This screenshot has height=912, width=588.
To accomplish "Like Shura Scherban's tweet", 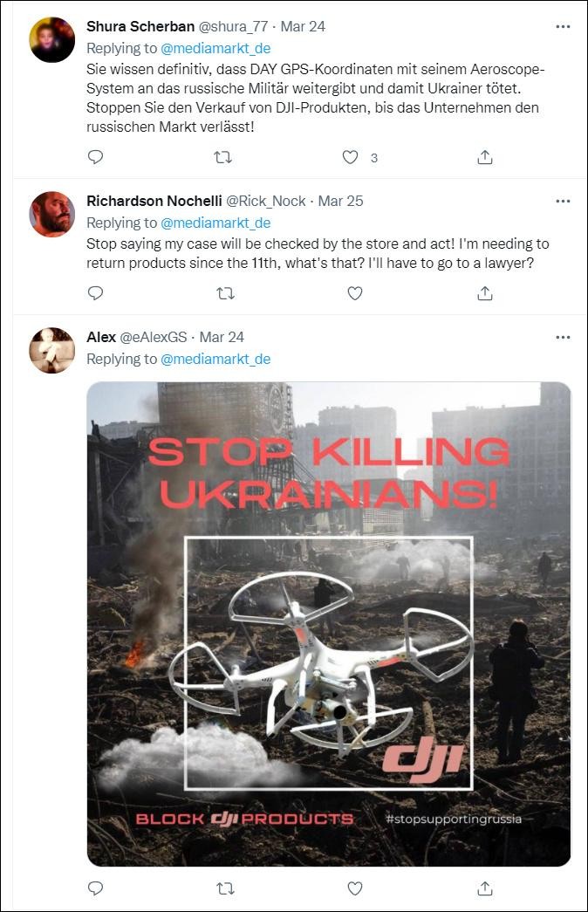I will [351, 157].
